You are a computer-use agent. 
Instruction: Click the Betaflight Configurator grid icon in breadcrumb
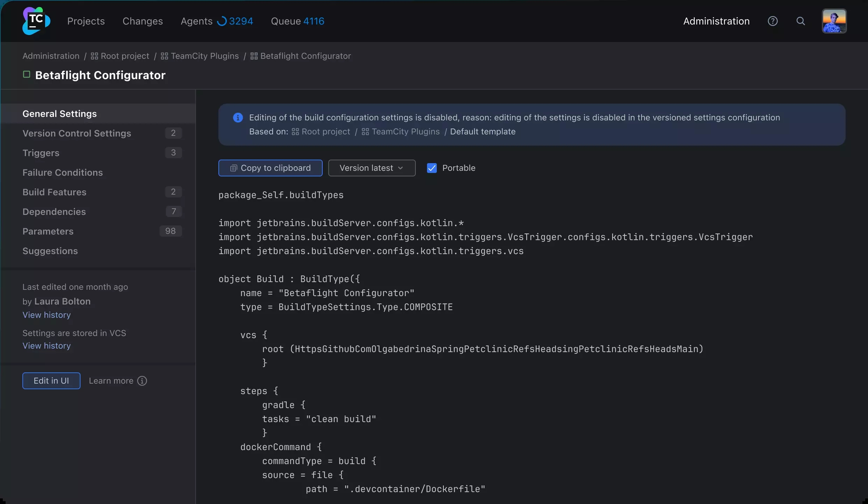click(x=253, y=56)
